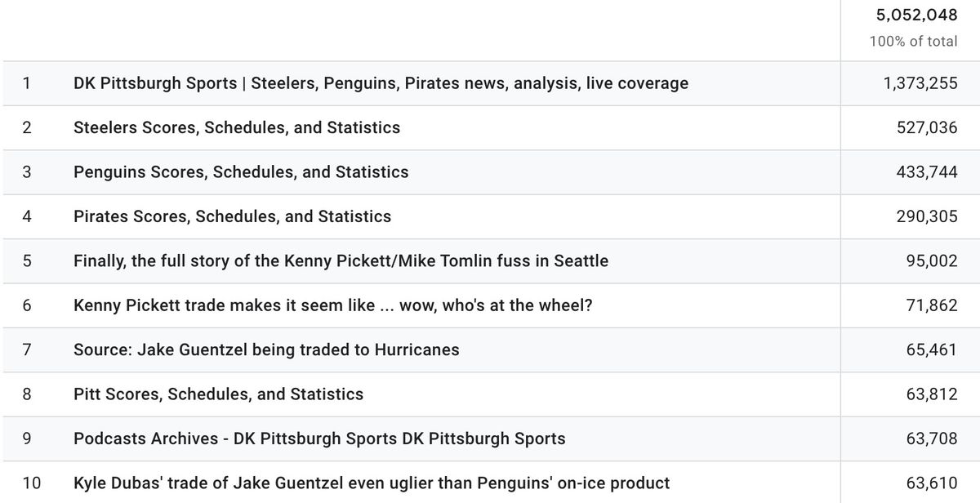This screenshot has height=503, width=980.
Task: Open Pitt Scores, Schedules, and Statistics row
Action: coord(218,394)
